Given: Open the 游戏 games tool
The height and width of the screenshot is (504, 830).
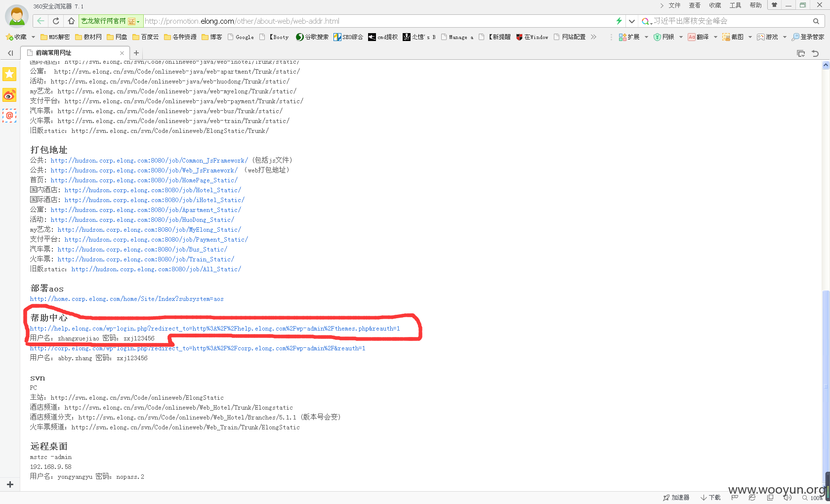Looking at the screenshot, I should pyautogui.click(x=767, y=37).
